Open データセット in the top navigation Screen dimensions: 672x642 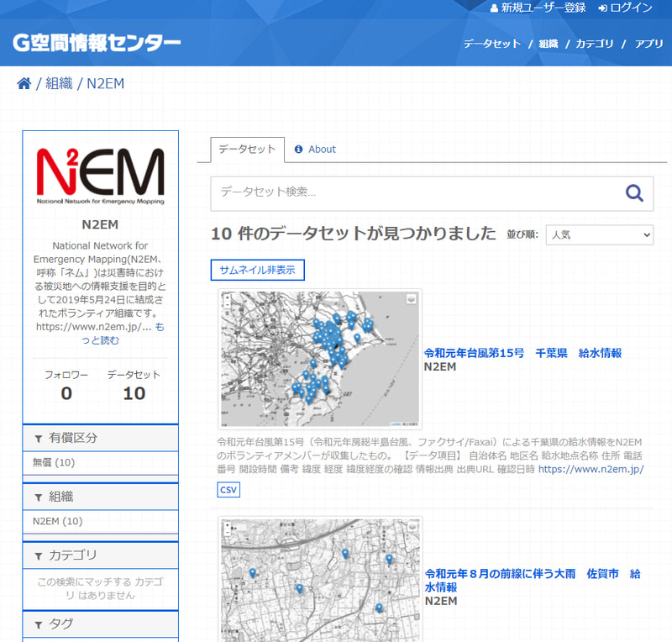[492, 44]
